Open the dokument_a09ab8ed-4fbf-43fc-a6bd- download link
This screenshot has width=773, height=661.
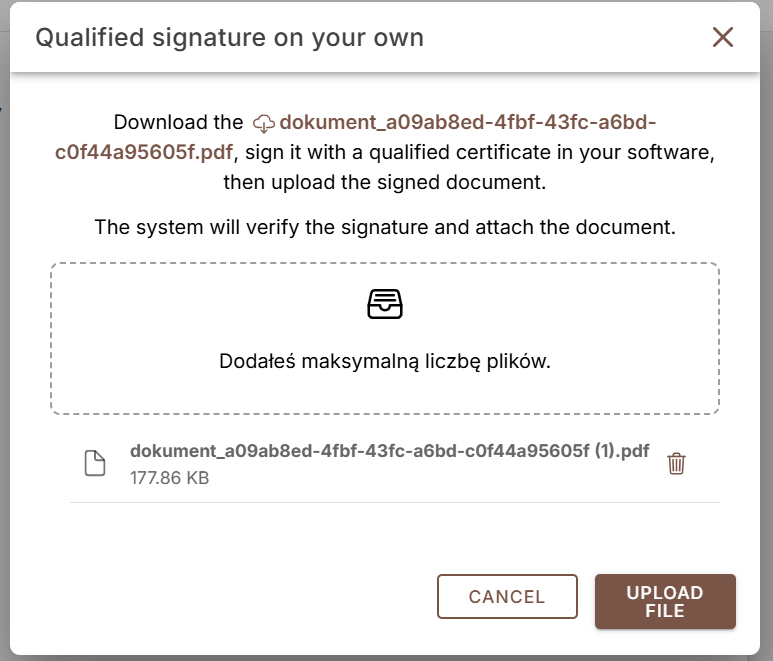[467, 122]
